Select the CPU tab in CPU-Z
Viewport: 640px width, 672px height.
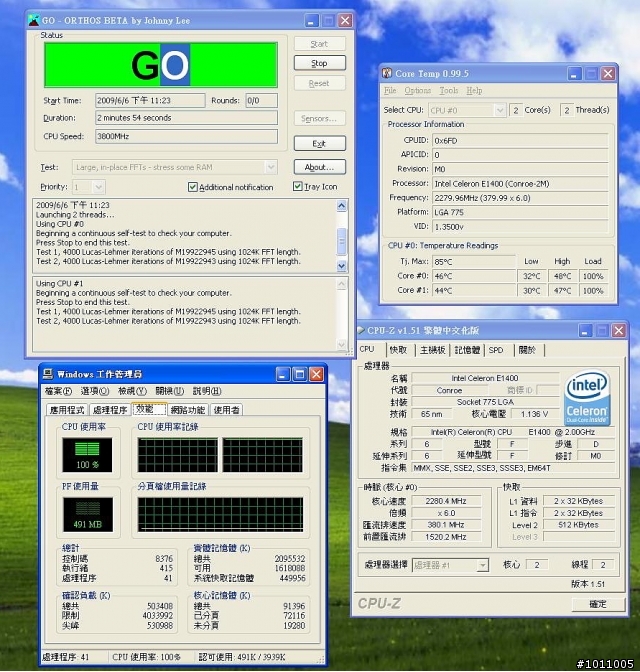(x=367, y=349)
